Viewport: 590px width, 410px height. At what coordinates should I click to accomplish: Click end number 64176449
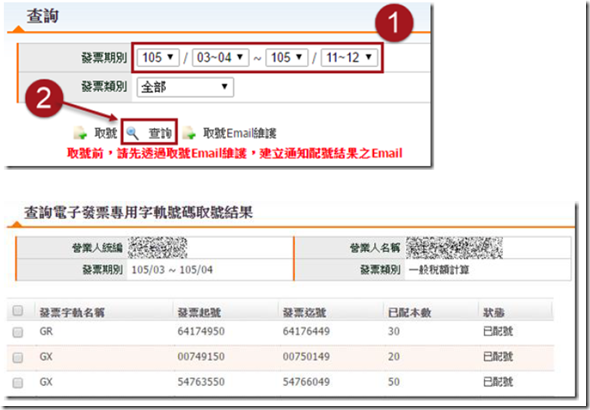(x=306, y=331)
